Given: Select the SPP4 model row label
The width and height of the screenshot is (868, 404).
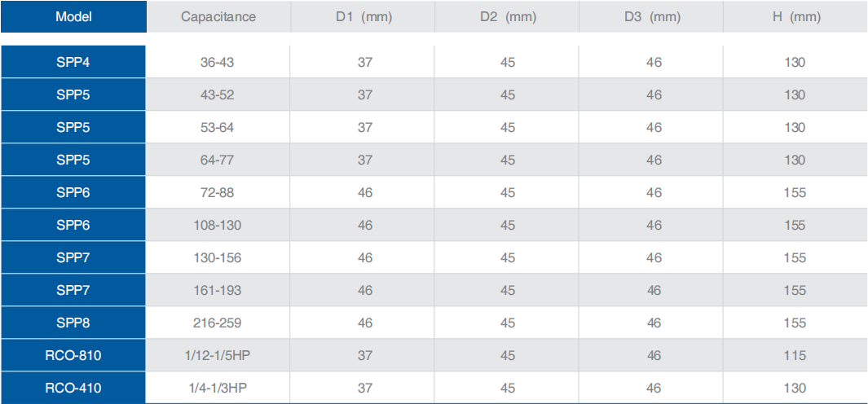Looking at the screenshot, I should (x=73, y=62).
